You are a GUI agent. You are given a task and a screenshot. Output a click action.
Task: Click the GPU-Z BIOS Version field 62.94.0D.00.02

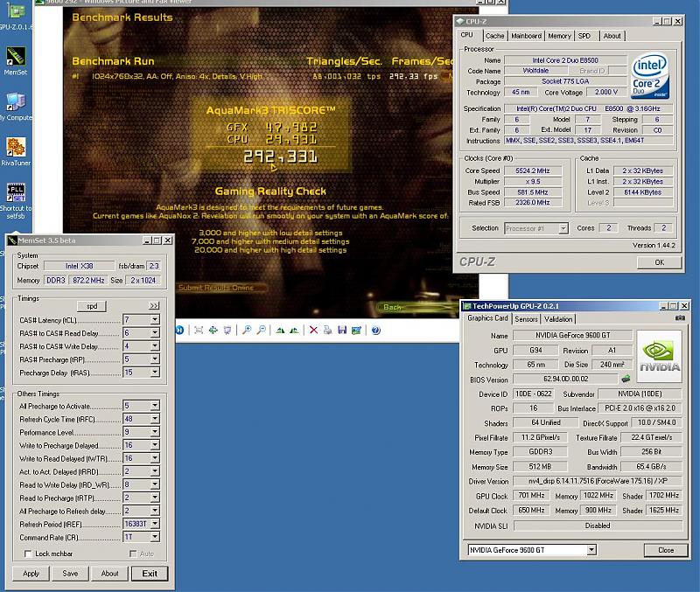tap(565, 379)
